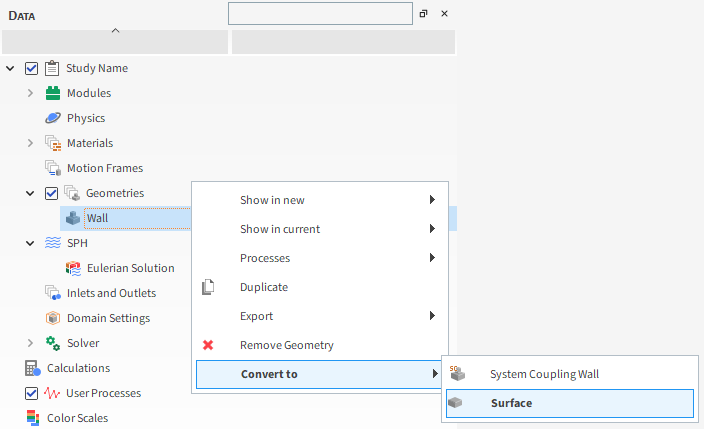Select the Calculations label

[x=79, y=368]
